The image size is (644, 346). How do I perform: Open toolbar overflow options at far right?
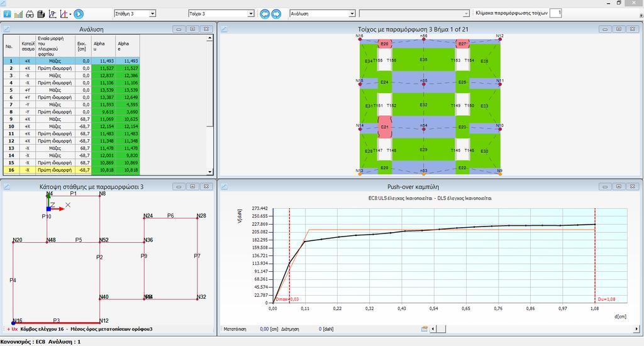(641, 15)
